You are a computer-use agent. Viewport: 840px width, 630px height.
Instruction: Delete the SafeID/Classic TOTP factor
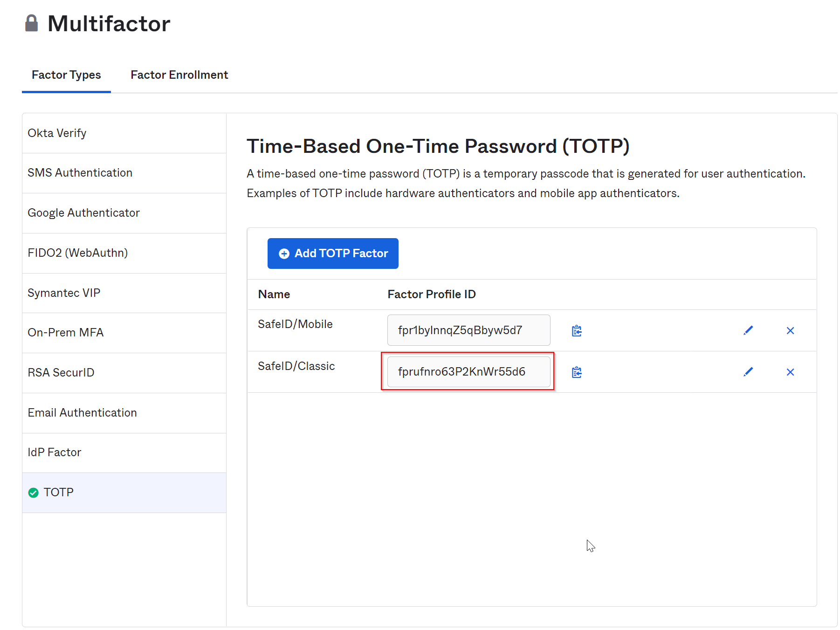click(x=790, y=372)
